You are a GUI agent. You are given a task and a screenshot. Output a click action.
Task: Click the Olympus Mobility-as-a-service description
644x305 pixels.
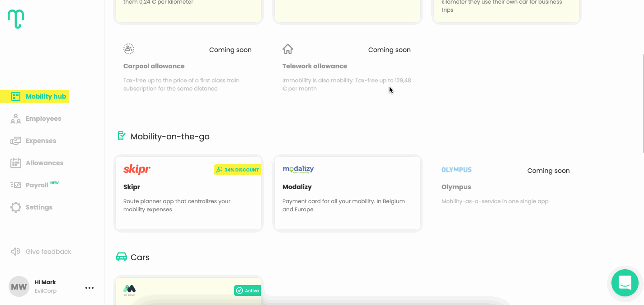(x=495, y=201)
